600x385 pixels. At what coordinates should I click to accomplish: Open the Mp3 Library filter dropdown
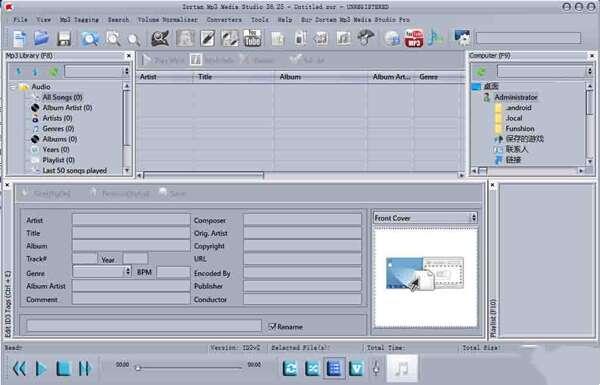click(126, 72)
